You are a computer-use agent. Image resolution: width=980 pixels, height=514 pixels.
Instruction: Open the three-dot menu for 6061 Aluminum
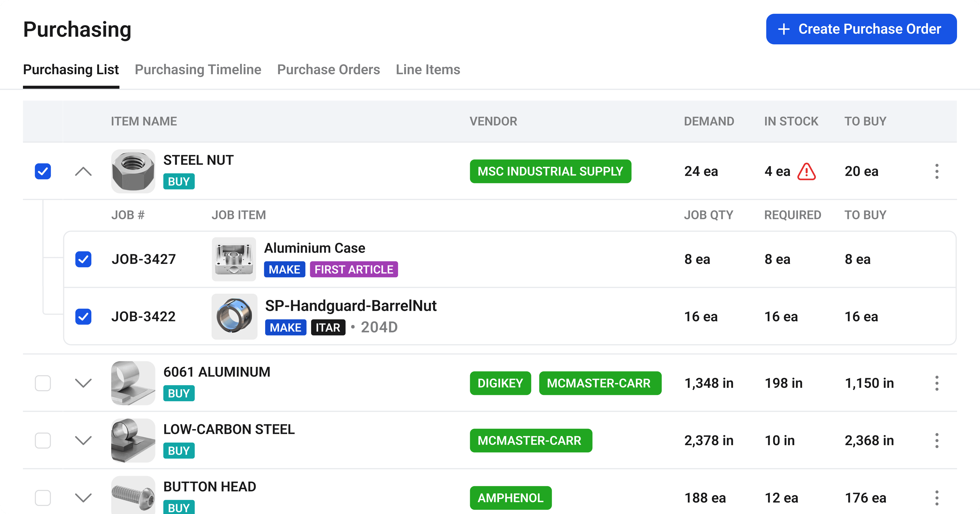pos(937,383)
